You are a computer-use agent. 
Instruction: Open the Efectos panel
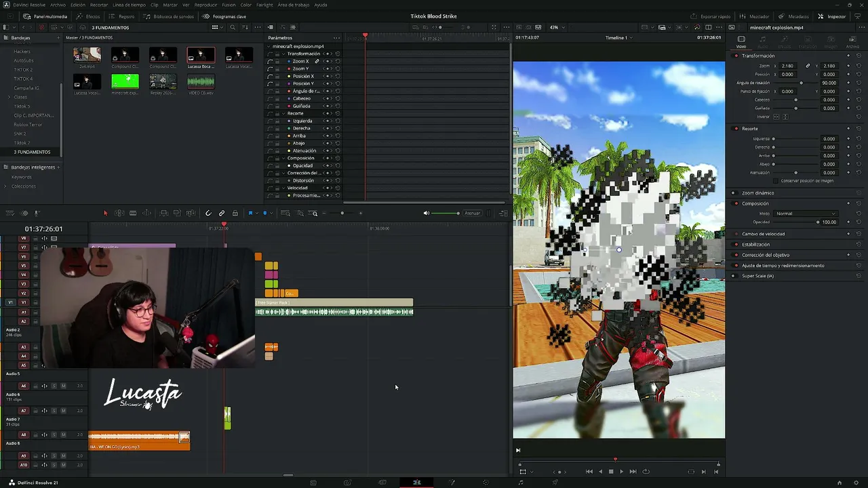point(89,16)
